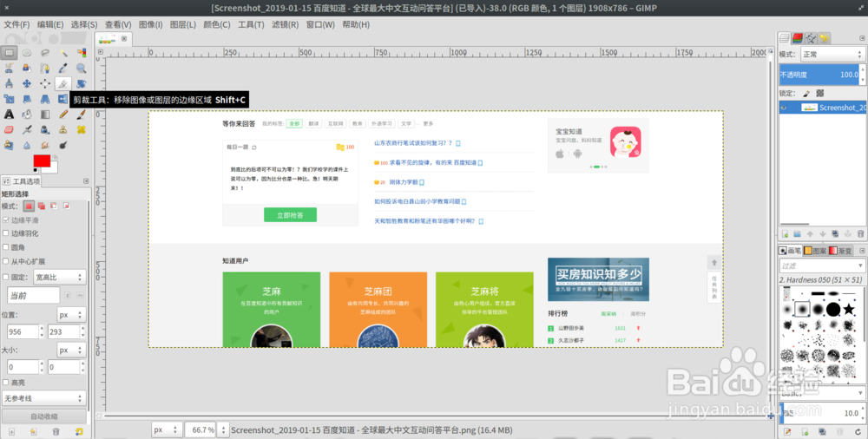
Task: Select the Foreground Select tool
Action: click(x=27, y=68)
